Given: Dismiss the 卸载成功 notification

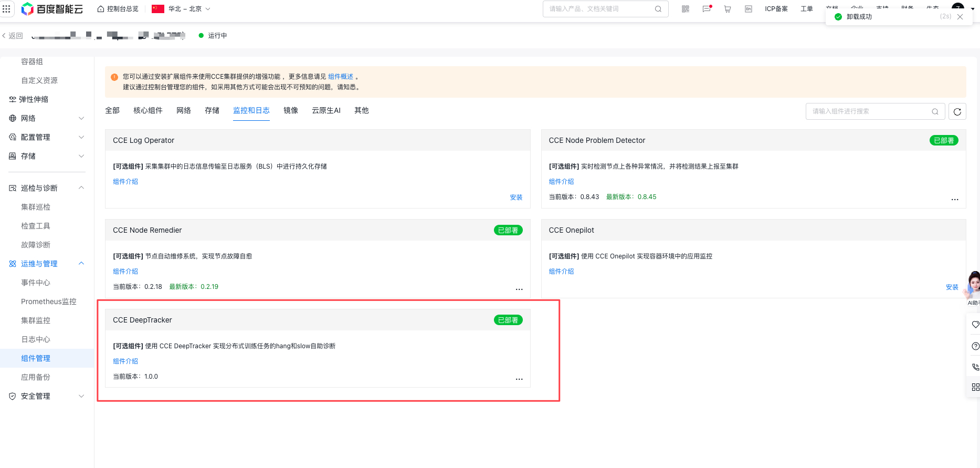Looking at the screenshot, I should (x=960, y=17).
